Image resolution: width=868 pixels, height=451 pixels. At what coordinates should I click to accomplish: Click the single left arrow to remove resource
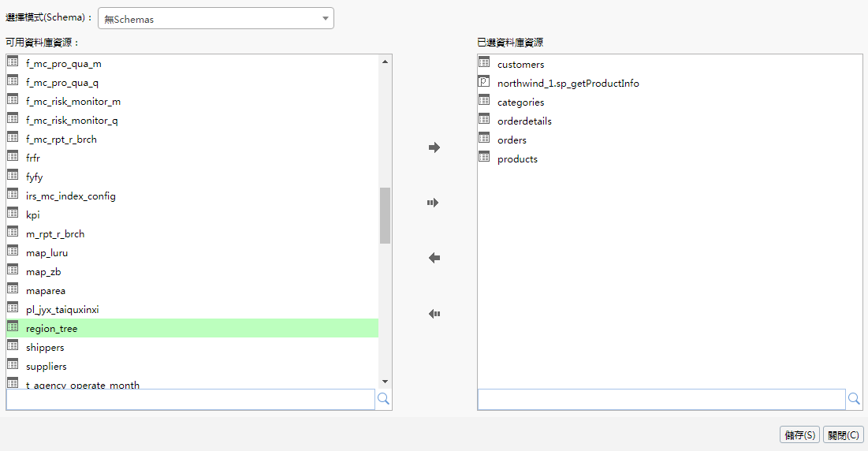(x=434, y=258)
